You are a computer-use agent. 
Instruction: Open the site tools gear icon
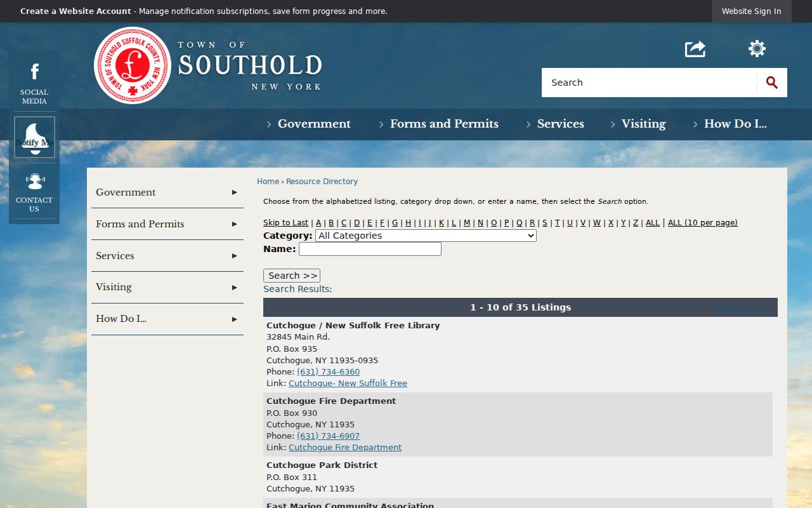757,49
